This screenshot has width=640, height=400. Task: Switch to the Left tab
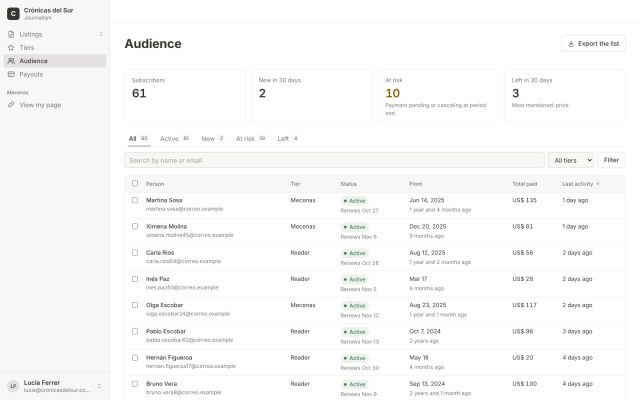[288, 139]
